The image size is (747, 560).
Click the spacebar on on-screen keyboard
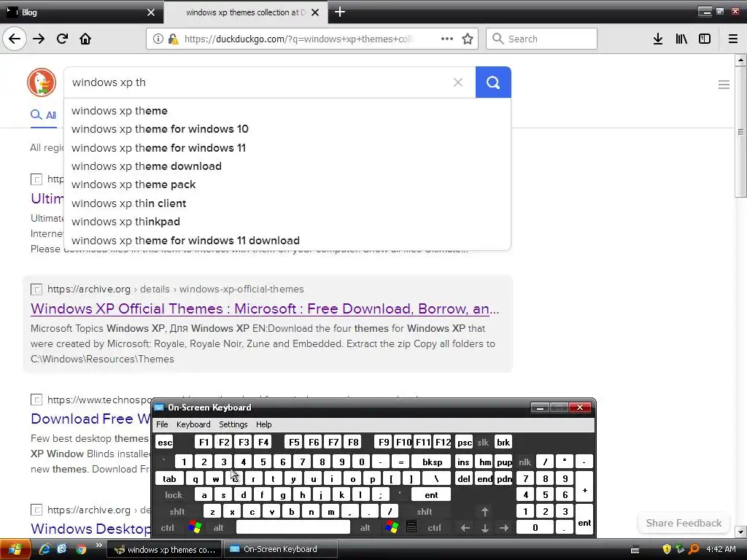coord(293,528)
